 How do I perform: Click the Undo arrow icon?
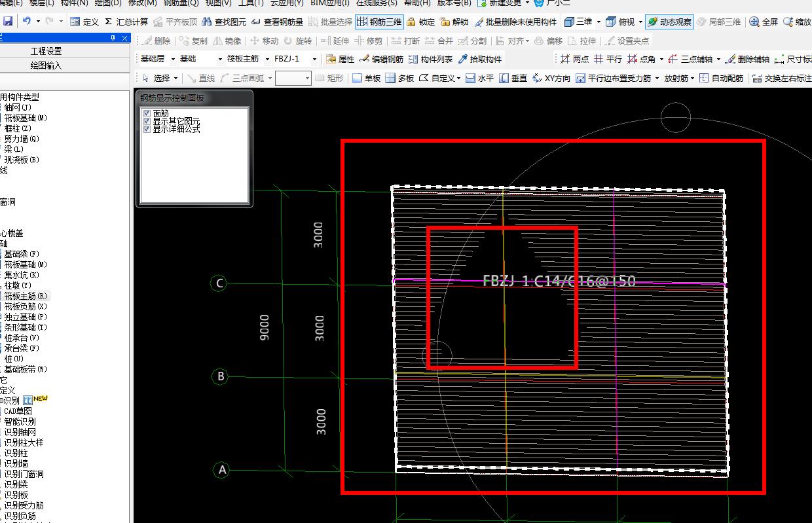click(x=27, y=22)
